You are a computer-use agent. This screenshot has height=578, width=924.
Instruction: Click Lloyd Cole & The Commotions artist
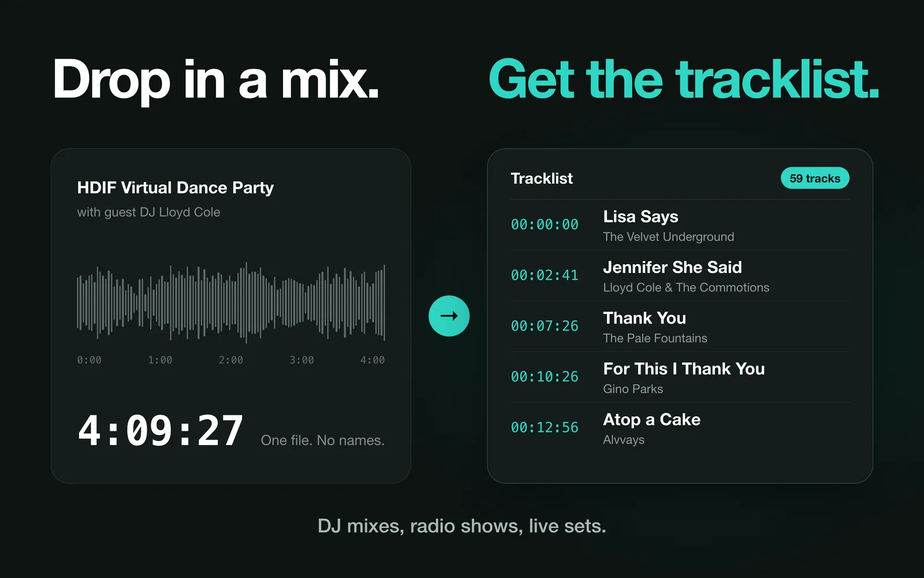[x=686, y=288]
